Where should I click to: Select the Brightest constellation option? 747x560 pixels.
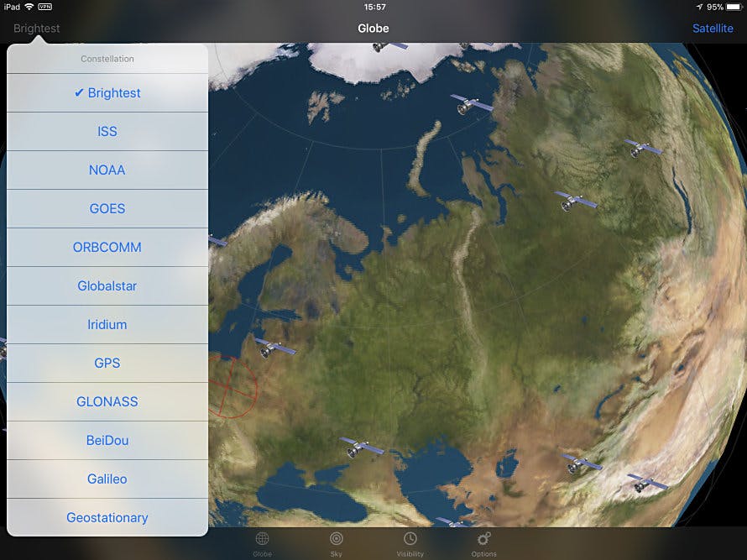click(x=107, y=93)
